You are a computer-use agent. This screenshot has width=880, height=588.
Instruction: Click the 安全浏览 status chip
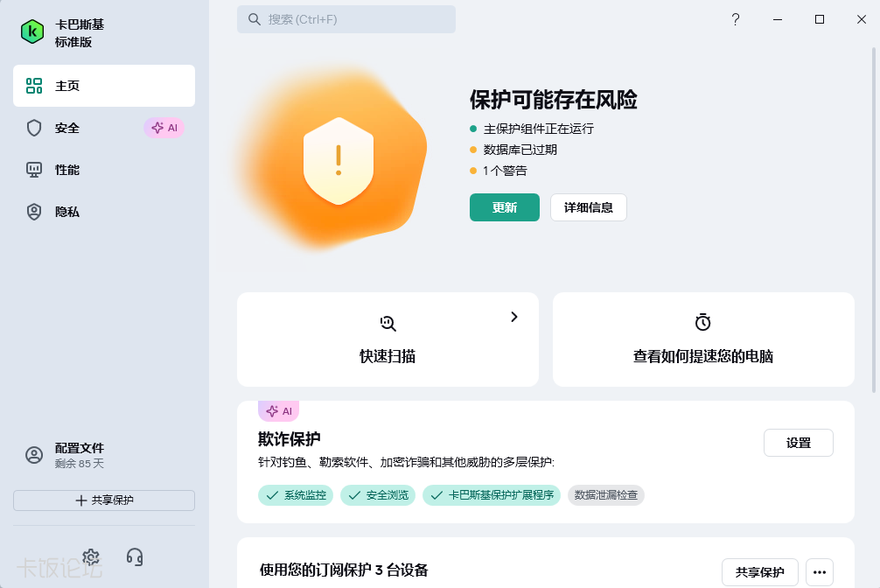[378, 495]
